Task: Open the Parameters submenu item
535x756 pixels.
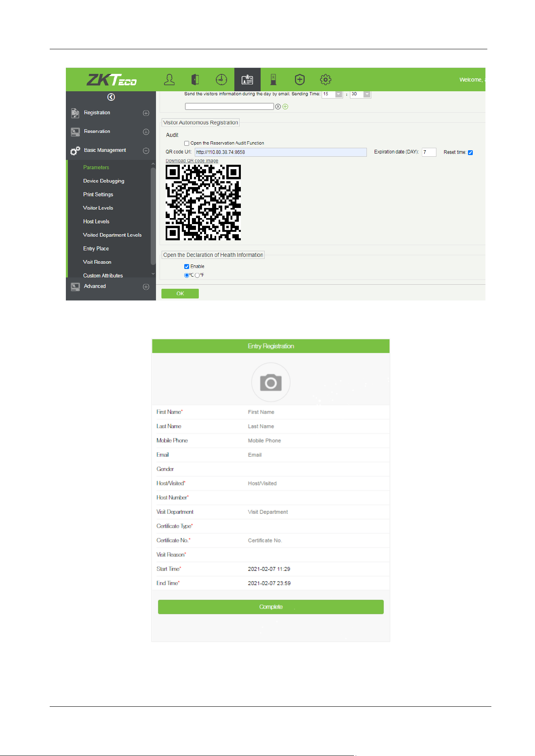Action: [x=96, y=168]
